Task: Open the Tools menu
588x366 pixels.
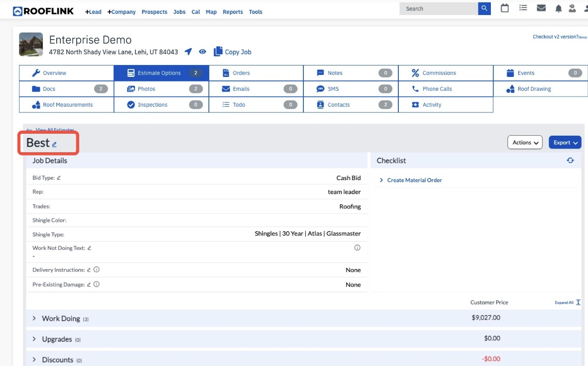Action: point(255,11)
